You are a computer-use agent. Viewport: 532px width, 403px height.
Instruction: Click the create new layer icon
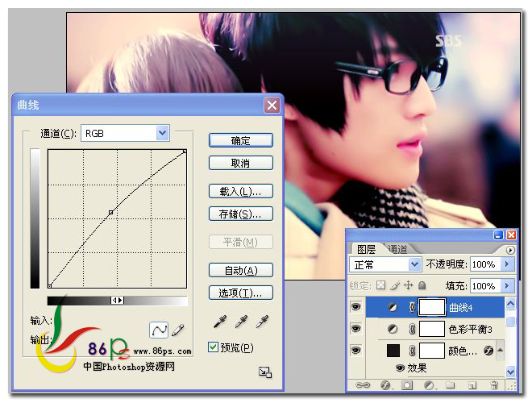(x=472, y=385)
